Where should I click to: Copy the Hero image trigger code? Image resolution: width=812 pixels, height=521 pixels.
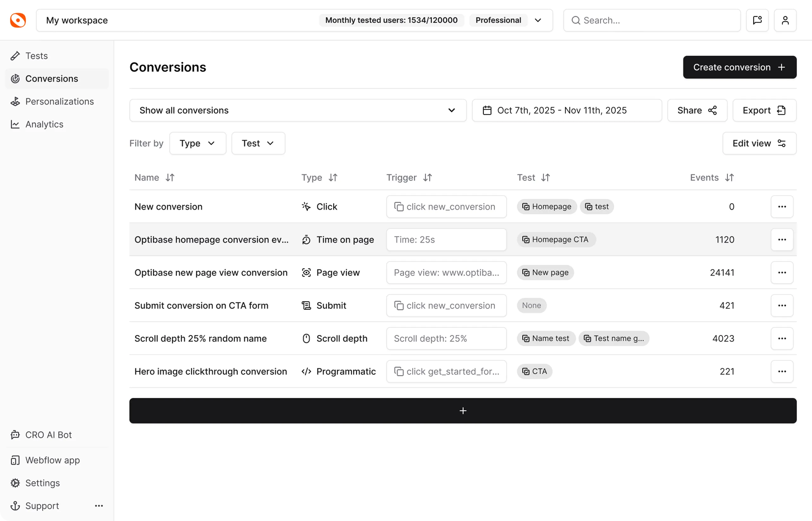tap(399, 371)
